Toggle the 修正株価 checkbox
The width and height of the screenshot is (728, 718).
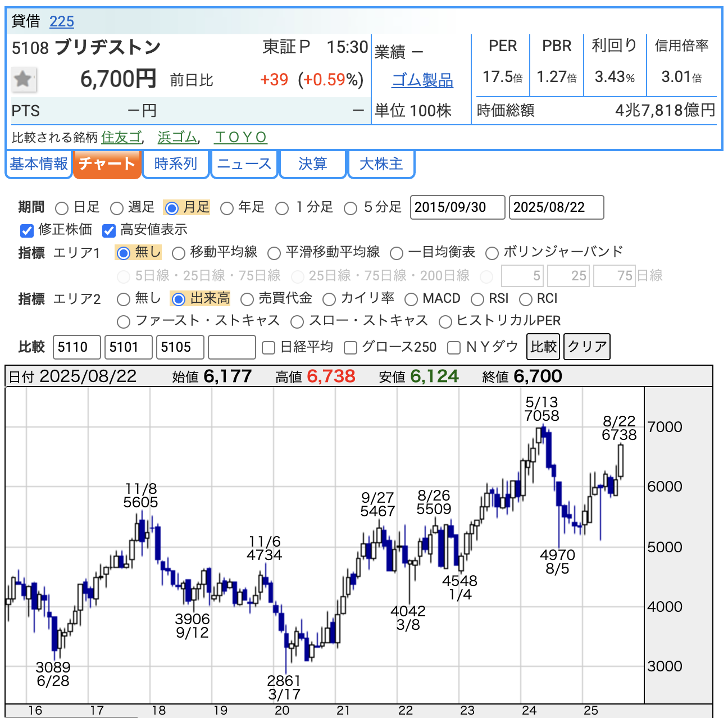pos(27,230)
